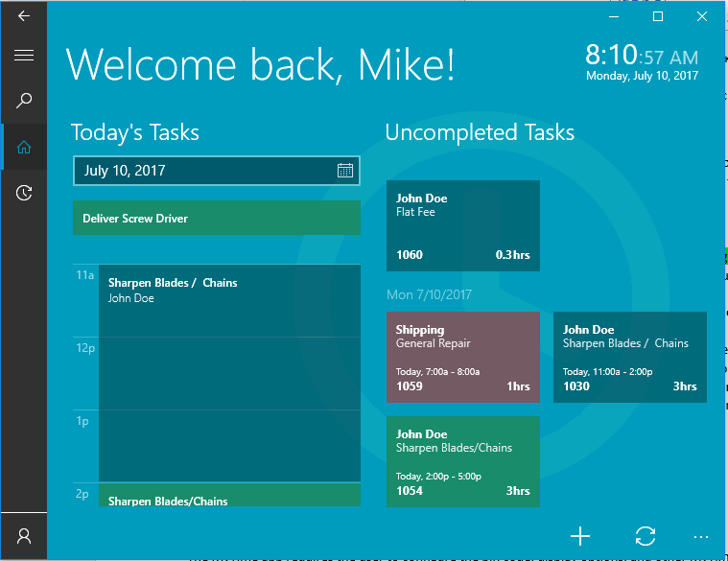Open John Doe green task tile 1054
The height and width of the screenshot is (561, 728).
coord(462,461)
